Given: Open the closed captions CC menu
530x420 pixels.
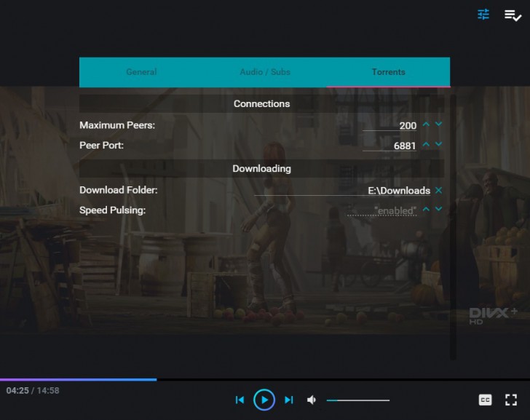Looking at the screenshot, I should click(485, 400).
